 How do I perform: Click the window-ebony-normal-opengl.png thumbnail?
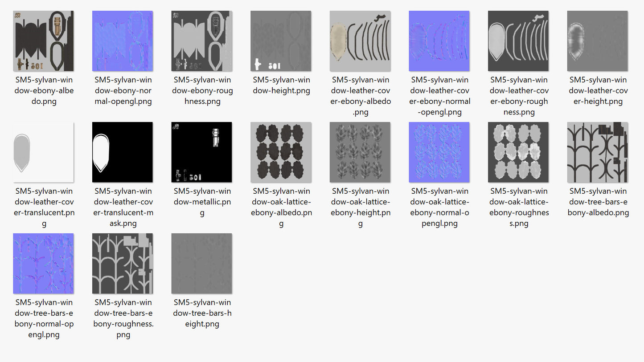click(x=123, y=41)
